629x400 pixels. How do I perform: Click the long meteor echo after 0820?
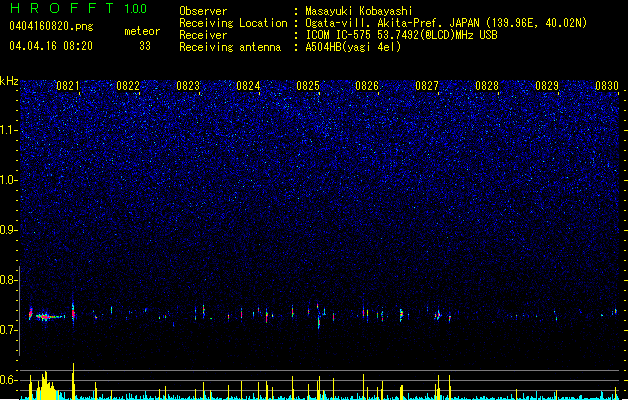coord(50,317)
